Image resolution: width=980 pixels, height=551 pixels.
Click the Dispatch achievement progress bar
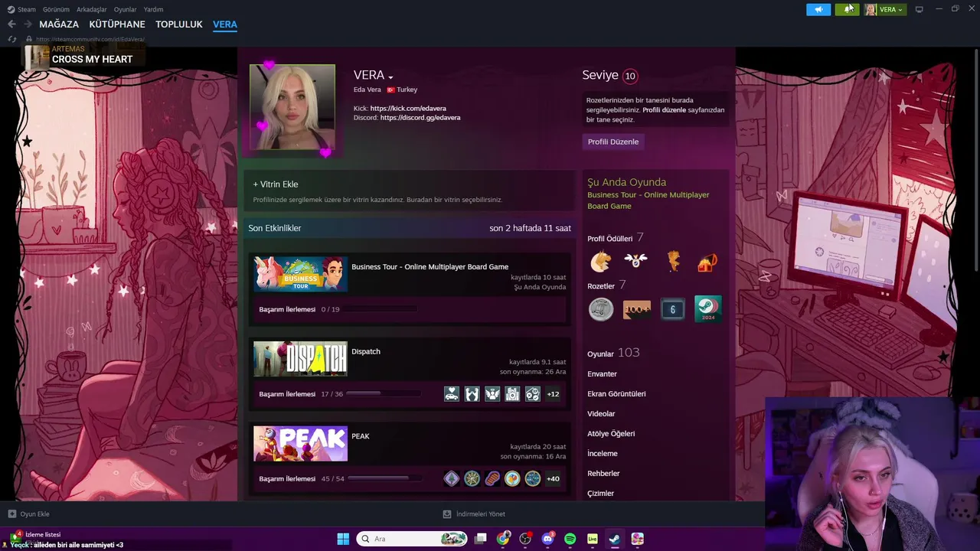click(x=383, y=394)
